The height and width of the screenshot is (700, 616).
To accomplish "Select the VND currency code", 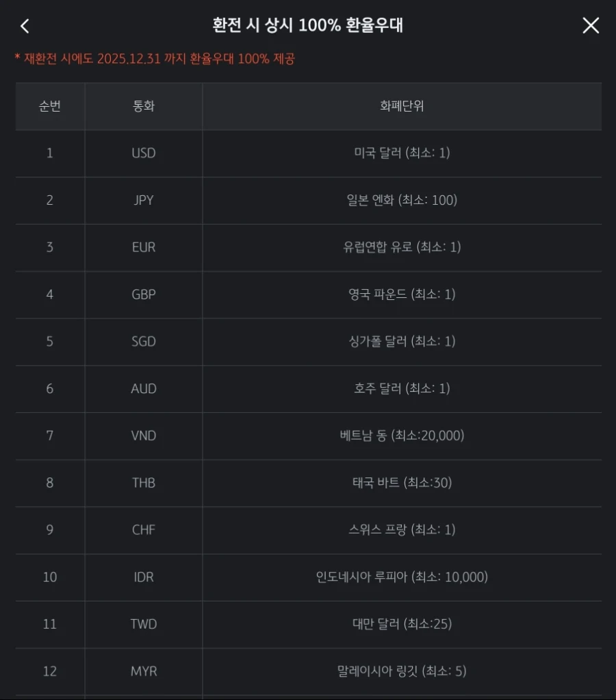I will 144,435.
